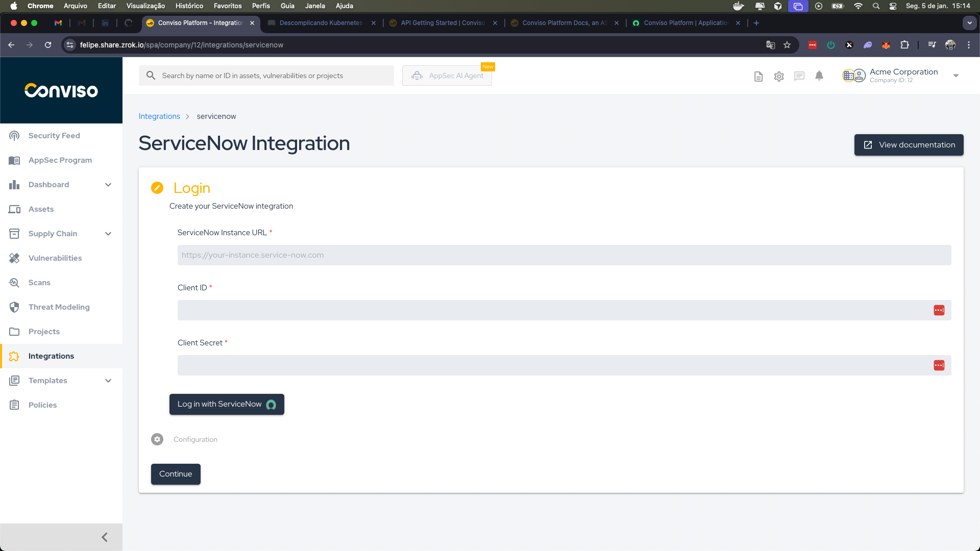The image size is (980, 551).
Task: Open the settings gear in the top bar
Action: [778, 76]
